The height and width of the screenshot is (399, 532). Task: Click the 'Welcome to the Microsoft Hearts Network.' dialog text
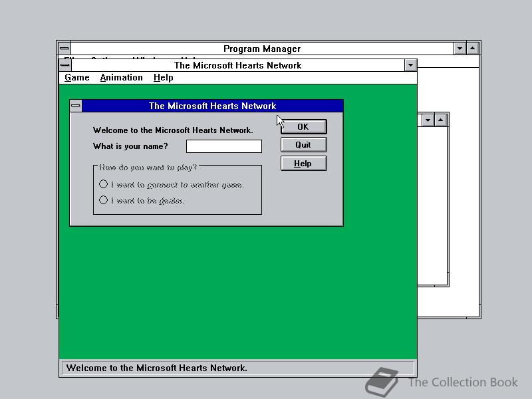pyautogui.click(x=173, y=130)
